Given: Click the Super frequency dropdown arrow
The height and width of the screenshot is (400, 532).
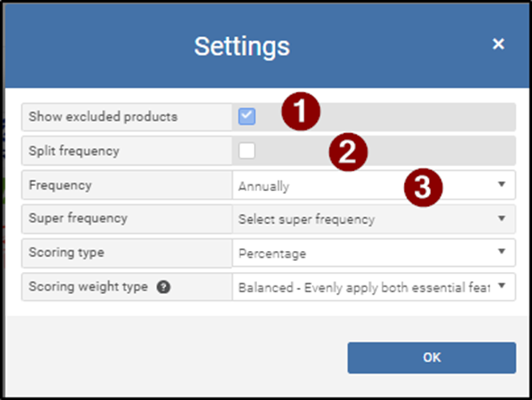Looking at the screenshot, I should pyautogui.click(x=502, y=219).
